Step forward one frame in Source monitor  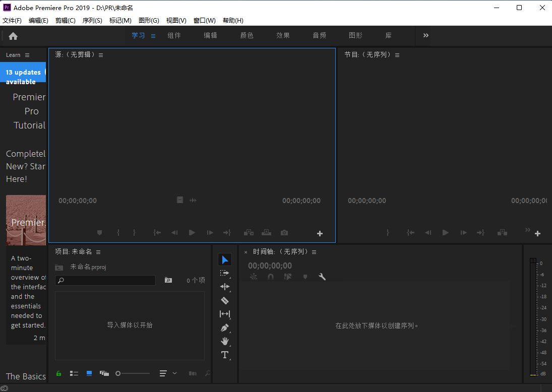[210, 233]
